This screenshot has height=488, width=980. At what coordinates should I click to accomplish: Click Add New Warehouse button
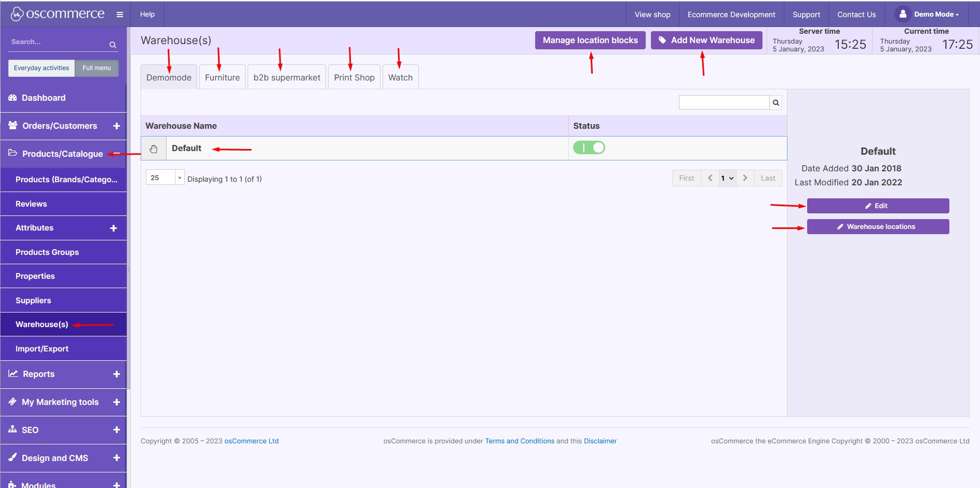tap(706, 40)
